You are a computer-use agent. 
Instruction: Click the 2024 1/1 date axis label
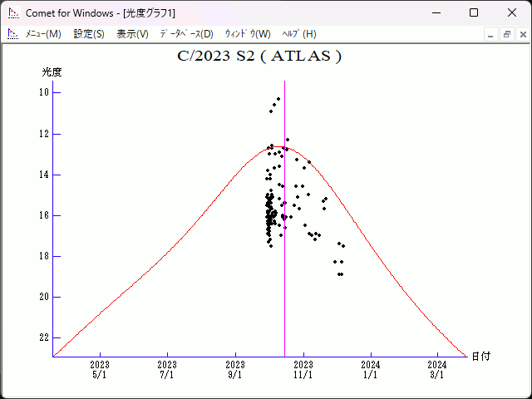pyautogui.click(x=370, y=370)
